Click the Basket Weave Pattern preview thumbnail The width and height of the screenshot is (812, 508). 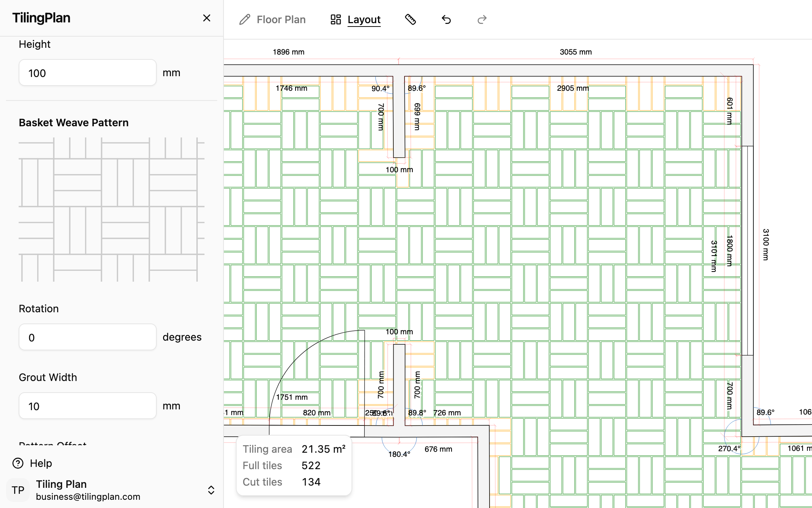(112, 210)
